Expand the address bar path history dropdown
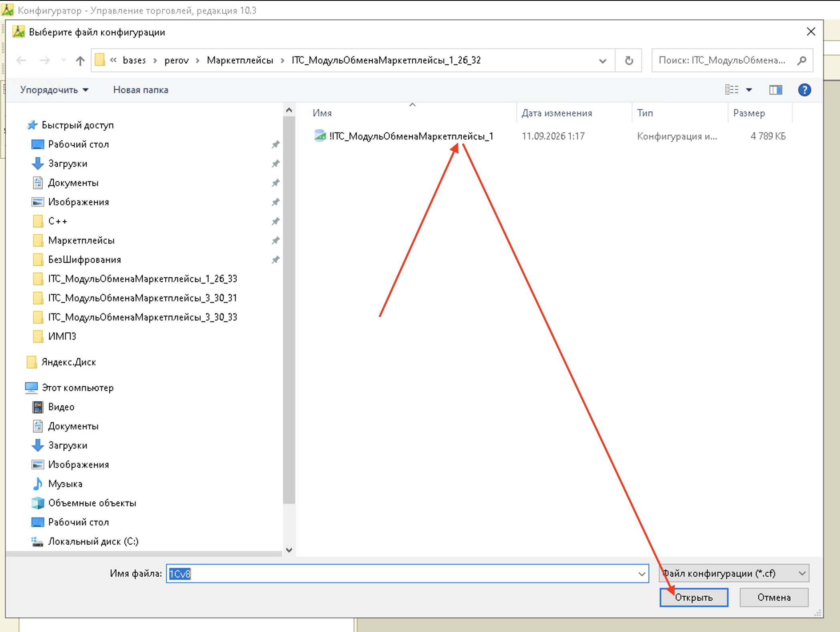 602,61
